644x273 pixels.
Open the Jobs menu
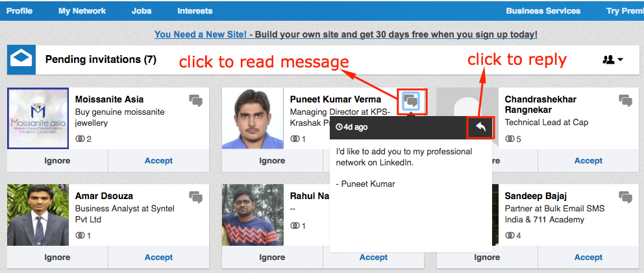[142, 11]
